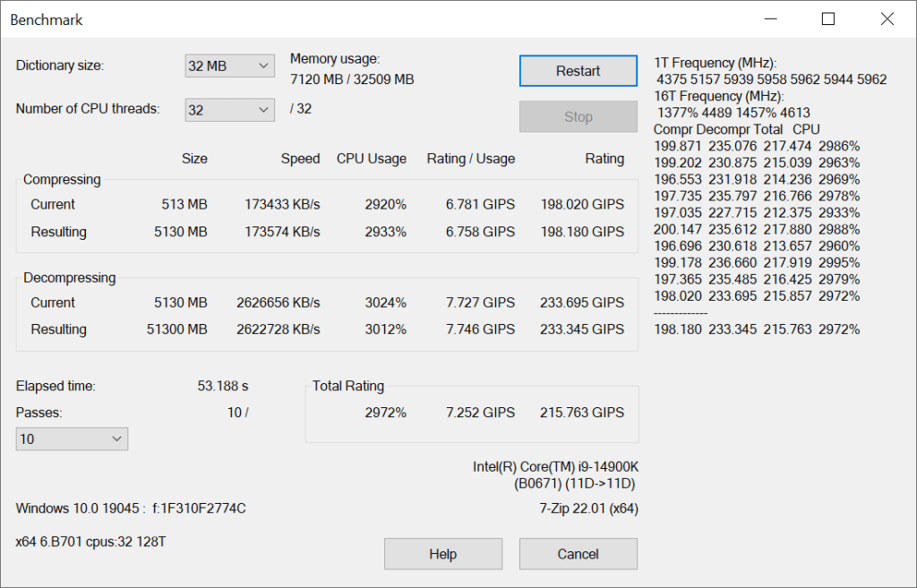This screenshot has width=917, height=588.
Task: Click the Total Rating value 215.763 GIPS
Action: coord(582,413)
